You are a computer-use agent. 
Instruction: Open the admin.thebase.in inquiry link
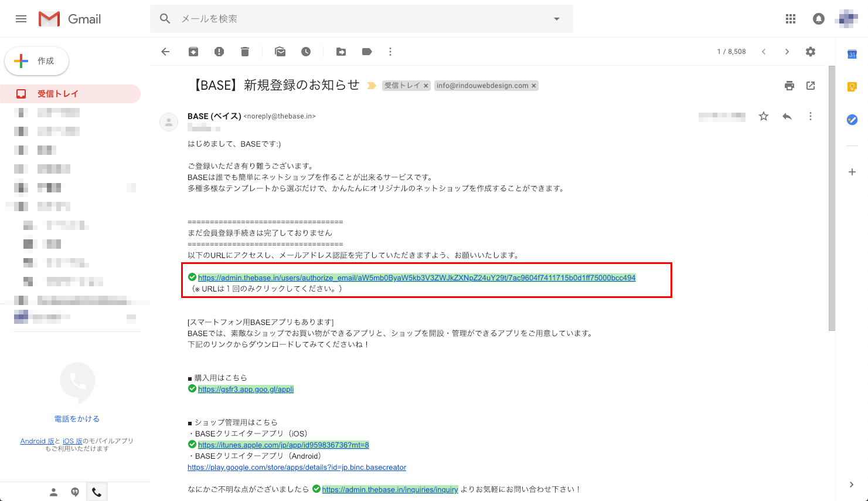click(390, 489)
